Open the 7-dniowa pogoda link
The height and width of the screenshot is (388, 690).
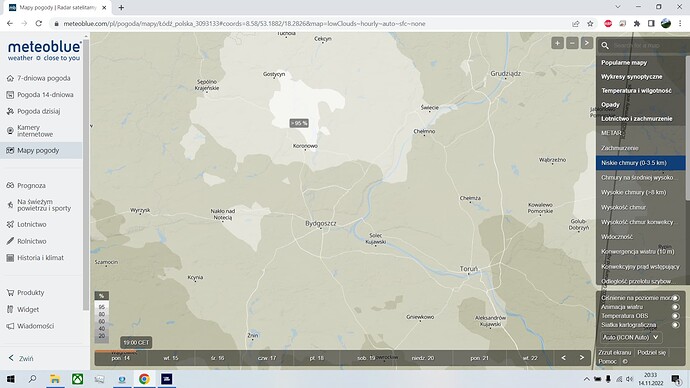[44, 78]
